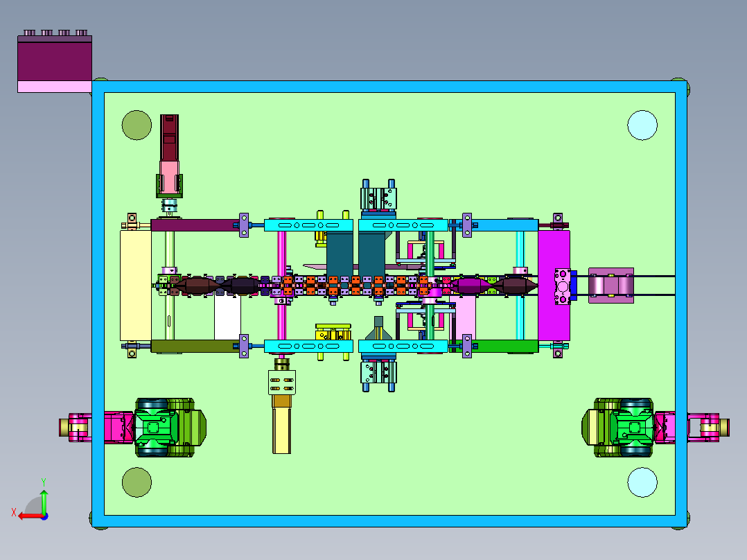The image size is (747, 560).
Task: Click the light cyan hole in the plate's upper-right corner
Action: [642, 125]
